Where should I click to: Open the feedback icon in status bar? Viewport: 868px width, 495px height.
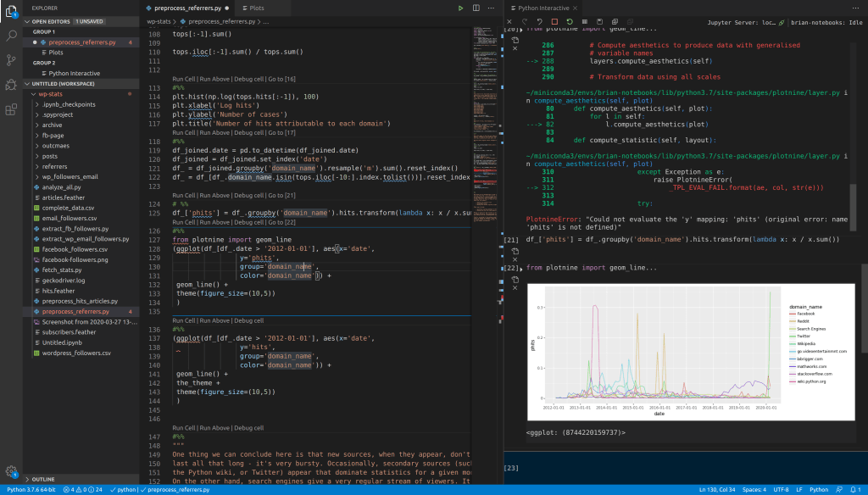point(839,489)
